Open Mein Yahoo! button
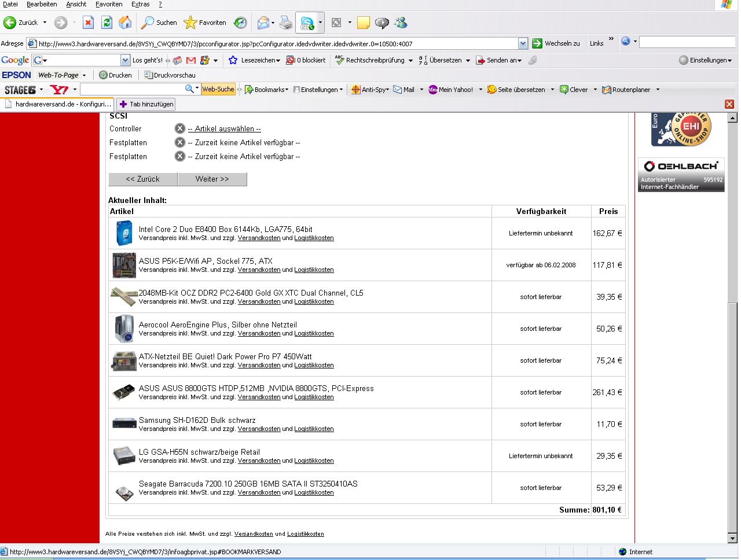This screenshot has height=560, width=741. [x=450, y=90]
